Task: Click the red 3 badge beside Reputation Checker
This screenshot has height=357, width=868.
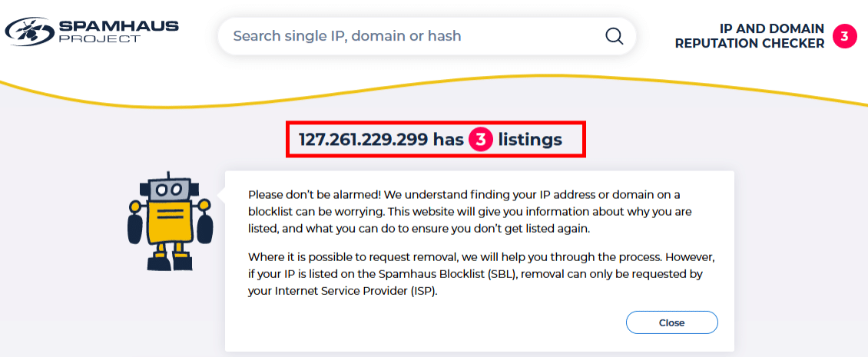Action: point(844,37)
